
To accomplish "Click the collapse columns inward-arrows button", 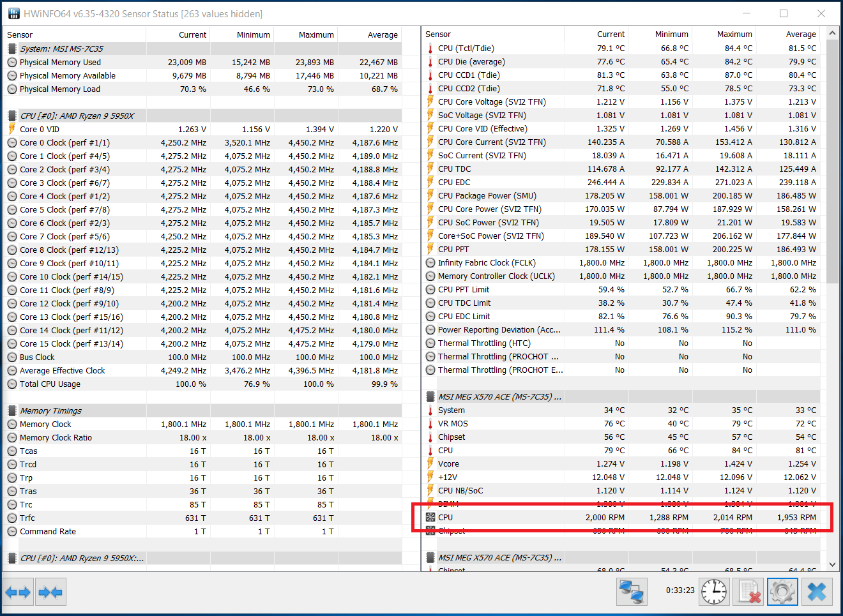I will tap(50, 592).
